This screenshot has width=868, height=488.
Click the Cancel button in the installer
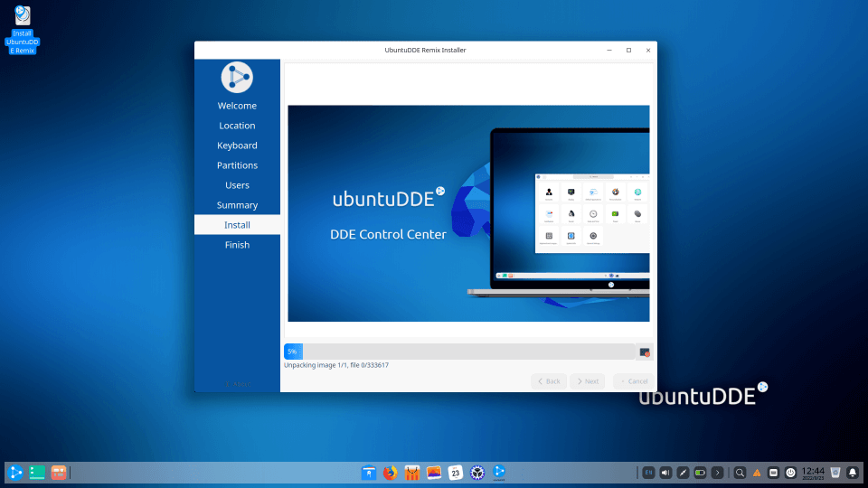[x=633, y=381]
